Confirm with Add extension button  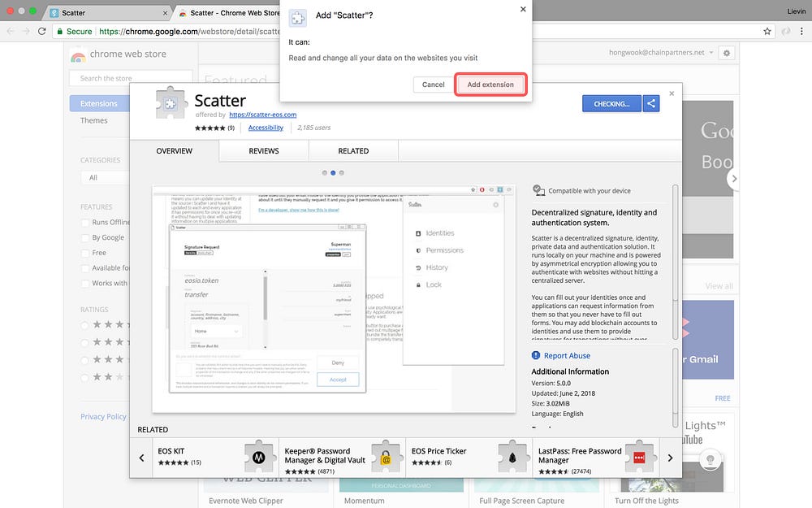[490, 85]
